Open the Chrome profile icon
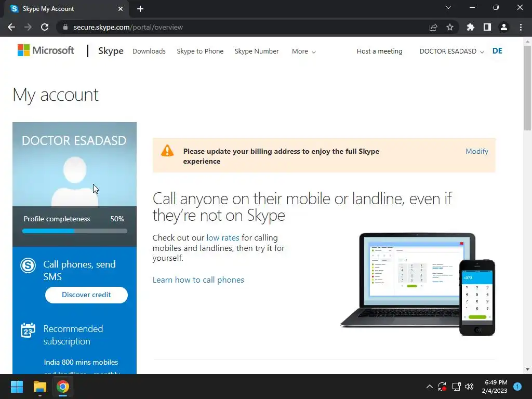This screenshot has width=532, height=399. click(x=504, y=27)
